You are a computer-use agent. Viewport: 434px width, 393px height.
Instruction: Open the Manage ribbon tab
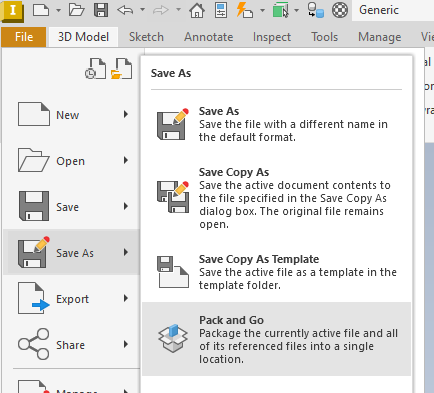point(380,37)
